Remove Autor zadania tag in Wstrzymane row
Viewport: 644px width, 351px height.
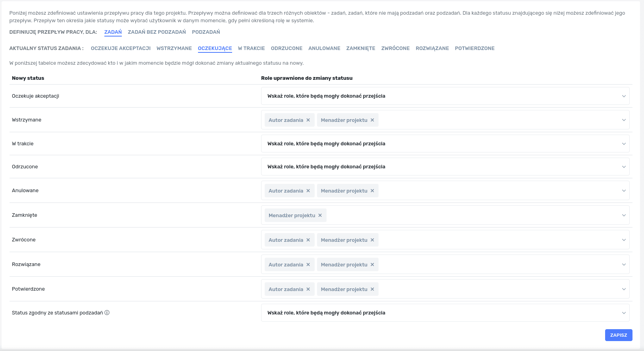click(x=308, y=120)
